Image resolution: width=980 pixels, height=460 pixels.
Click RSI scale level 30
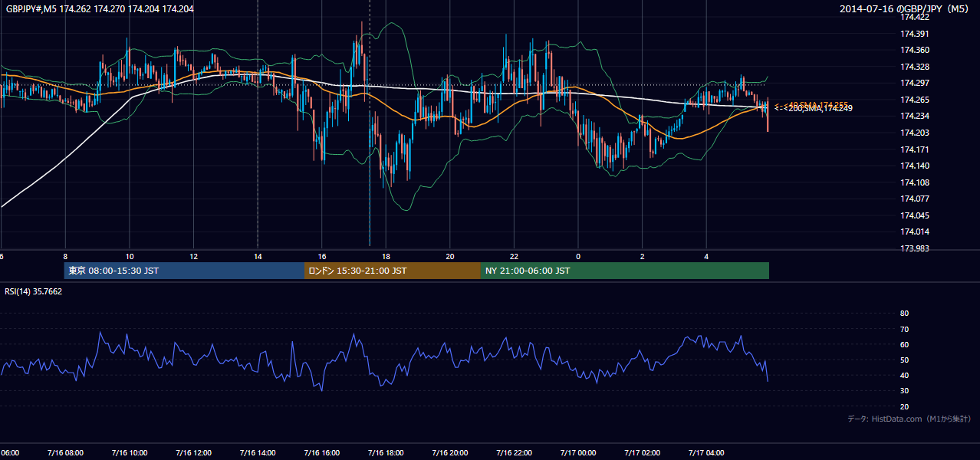904,391
